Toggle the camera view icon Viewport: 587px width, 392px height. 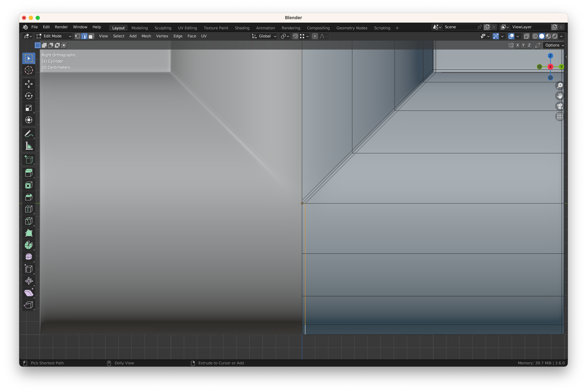(560, 106)
